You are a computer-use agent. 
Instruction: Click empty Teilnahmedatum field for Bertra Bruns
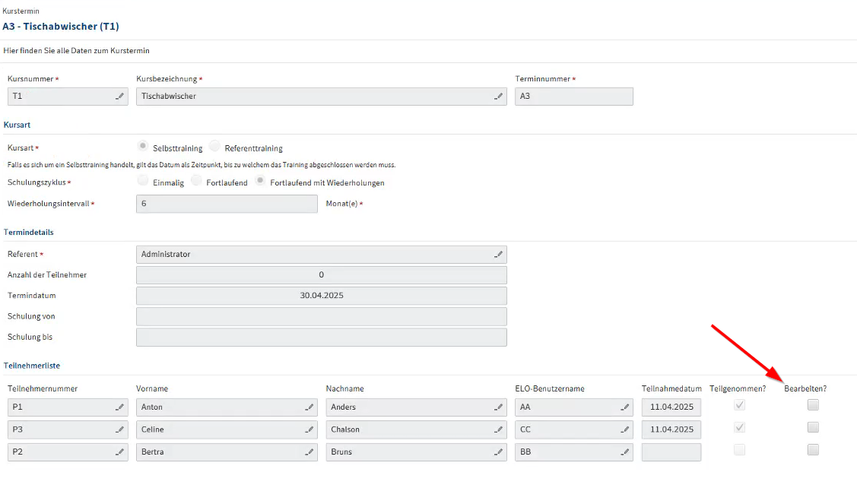671,452
